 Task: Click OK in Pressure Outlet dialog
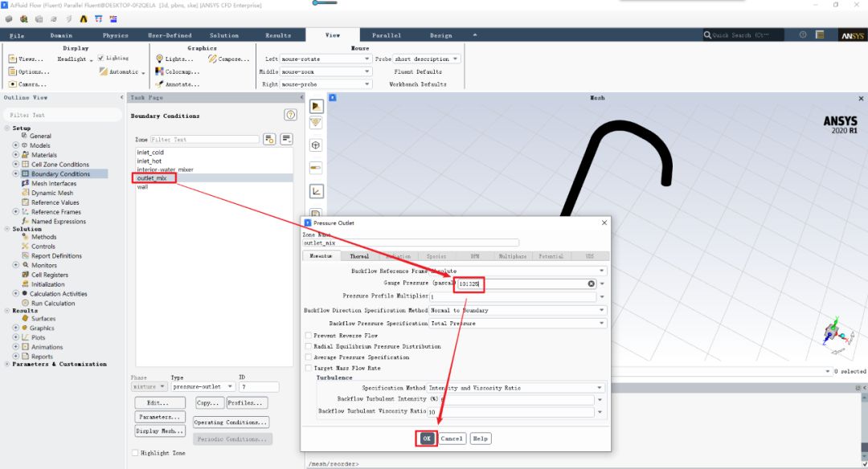pos(426,438)
